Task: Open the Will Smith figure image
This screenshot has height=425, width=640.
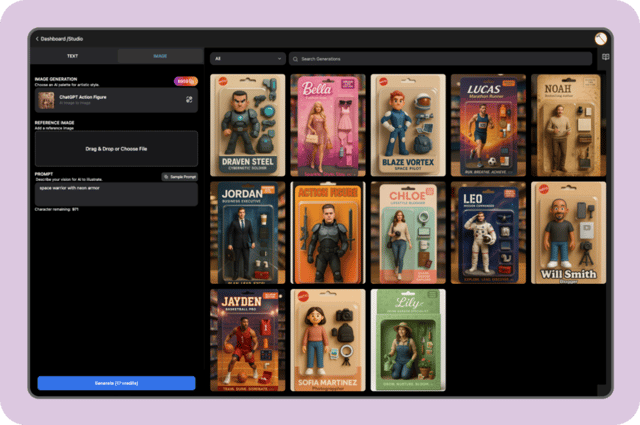Action: point(568,233)
